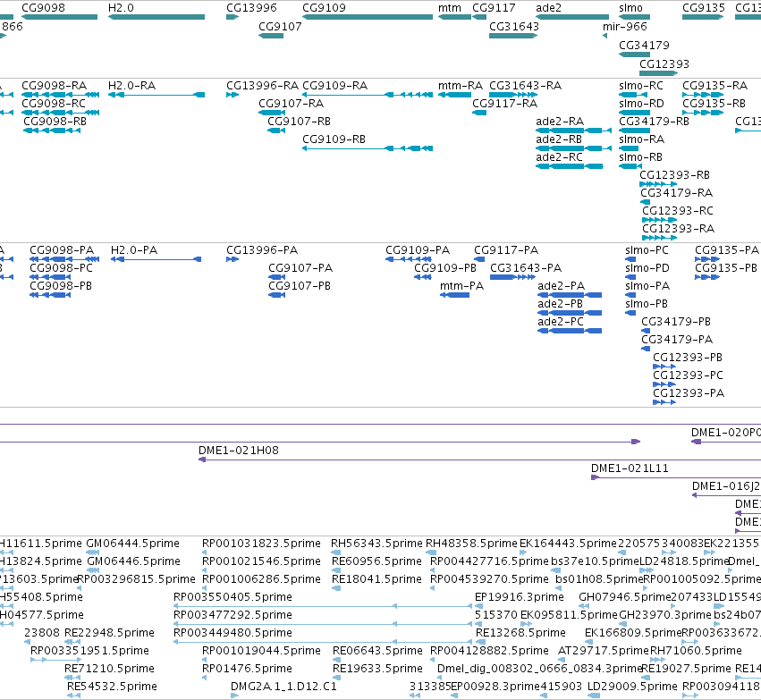
Task: Select the H2.0-RA transcript label
Action: click(132, 86)
